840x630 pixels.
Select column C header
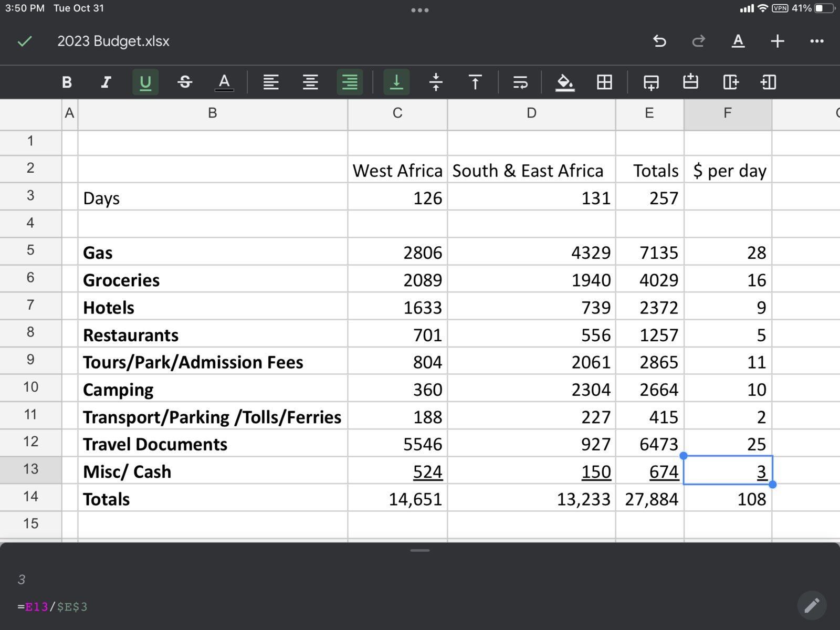coord(397,113)
